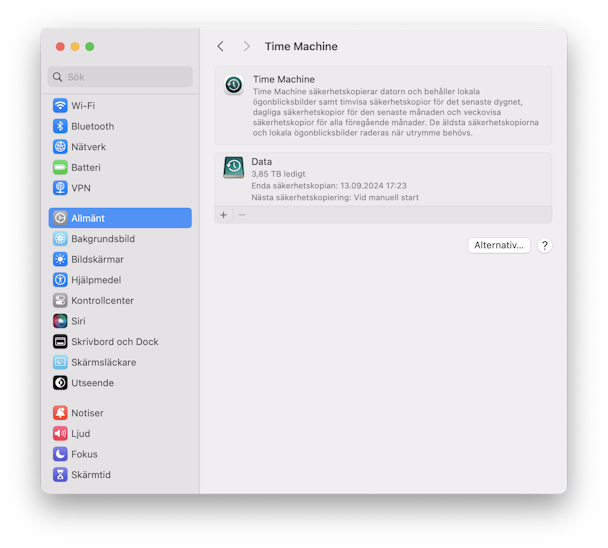Click the Time Machine clock icon in header

tap(234, 85)
